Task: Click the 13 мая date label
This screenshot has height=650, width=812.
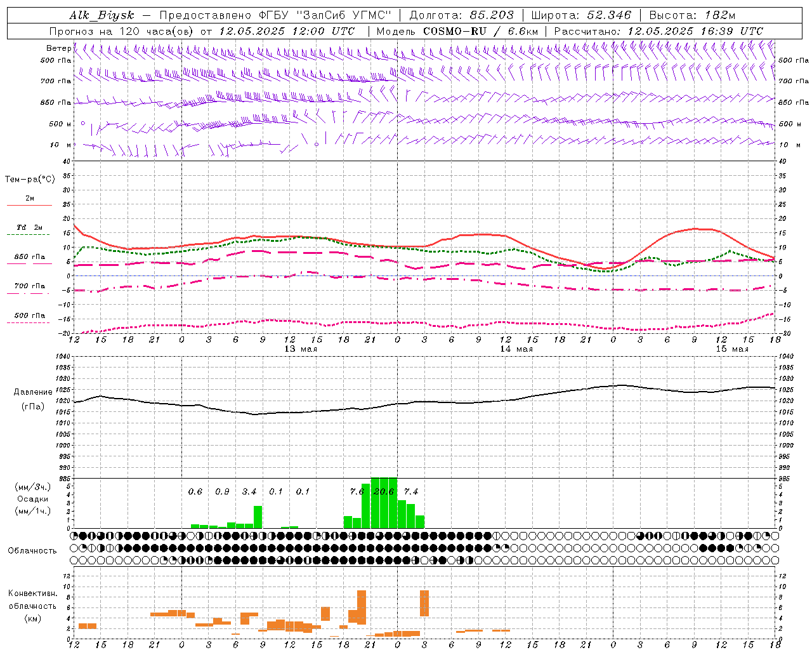Action: coord(301,349)
